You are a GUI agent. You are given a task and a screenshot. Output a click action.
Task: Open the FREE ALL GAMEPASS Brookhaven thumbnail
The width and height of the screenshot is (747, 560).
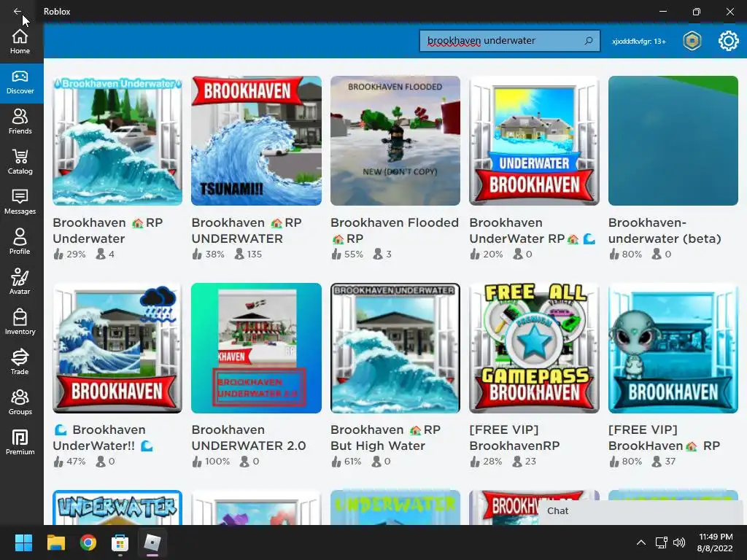534,348
